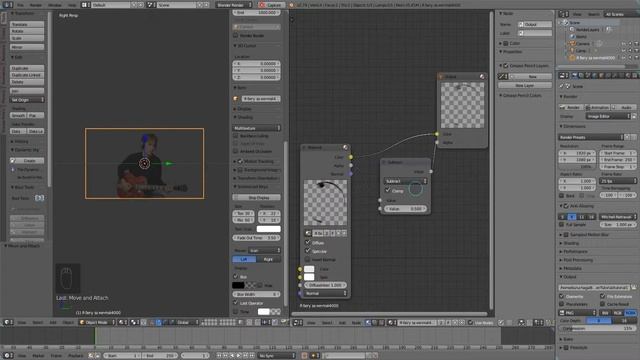Click the play animation button in timeline
This screenshot has height=360, width=640.
click(x=239, y=356)
